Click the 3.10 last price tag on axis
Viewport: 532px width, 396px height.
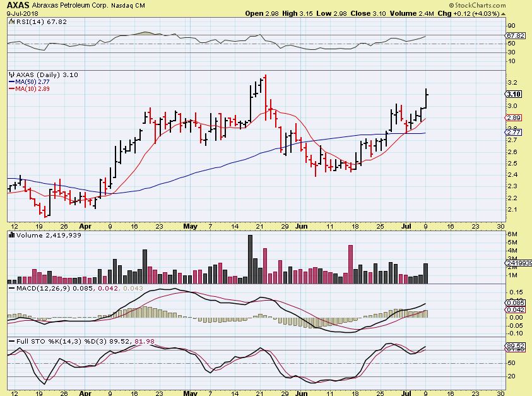click(514, 94)
